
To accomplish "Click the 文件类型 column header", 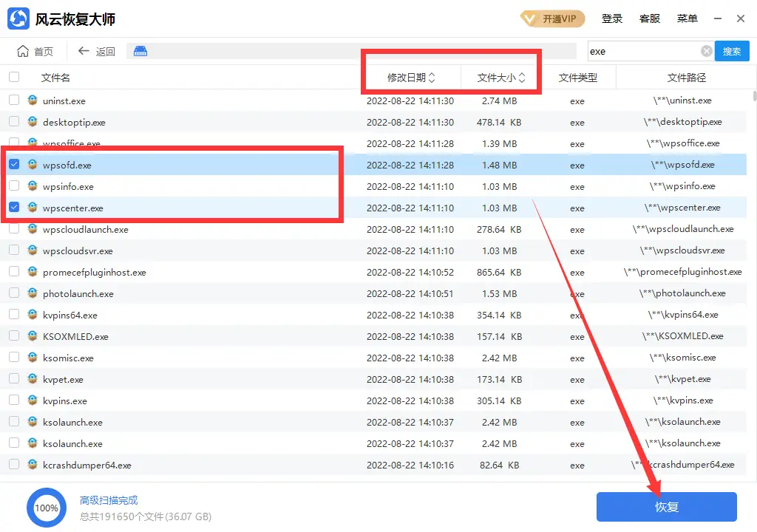I will pyautogui.click(x=577, y=78).
